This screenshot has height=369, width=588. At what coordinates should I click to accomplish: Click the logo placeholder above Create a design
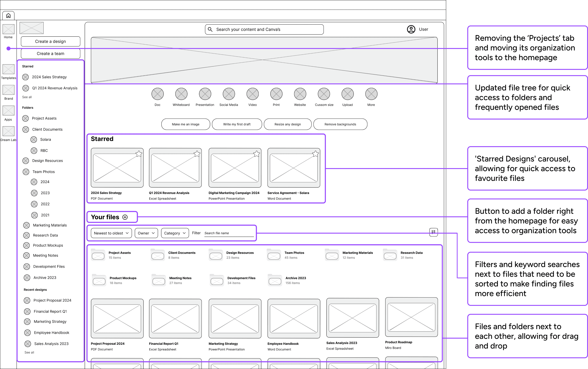click(x=32, y=28)
